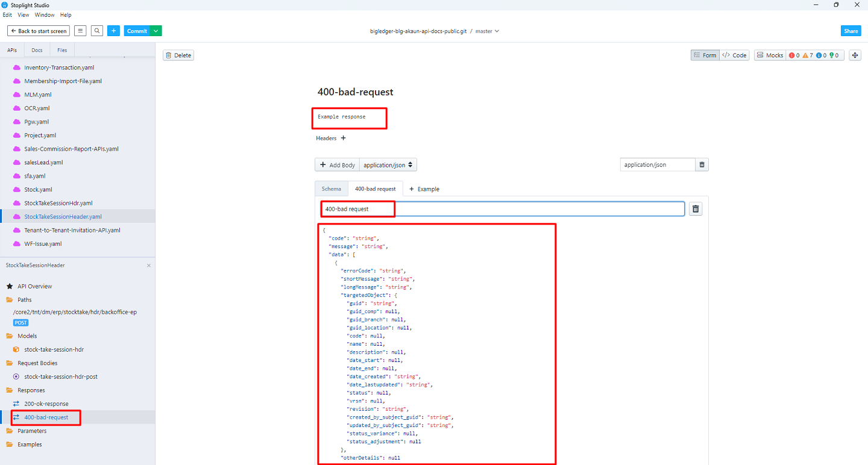
Task: Click the cloud icon beside OCR.yaml
Action: [17, 108]
